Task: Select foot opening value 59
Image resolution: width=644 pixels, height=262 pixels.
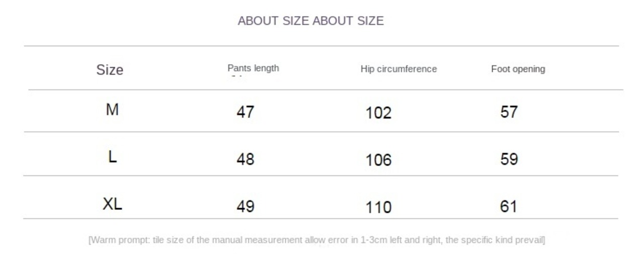Action: click(509, 159)
